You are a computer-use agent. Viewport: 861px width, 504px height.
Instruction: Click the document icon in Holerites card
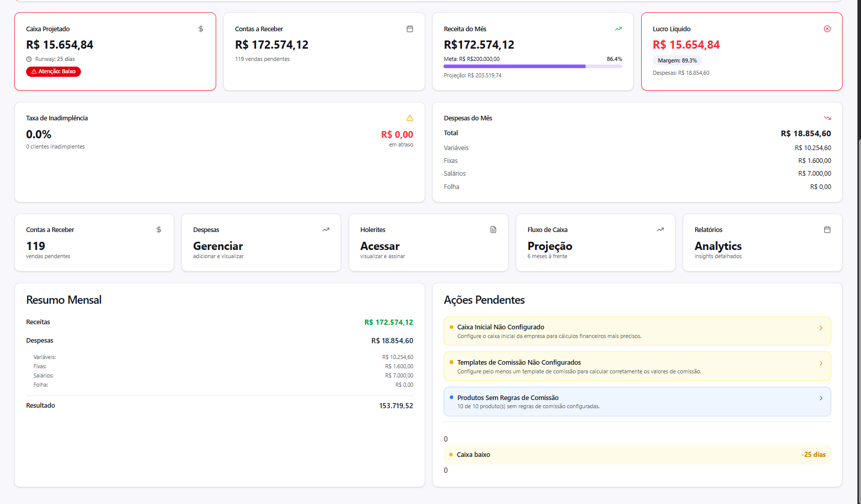coord(493,230)
